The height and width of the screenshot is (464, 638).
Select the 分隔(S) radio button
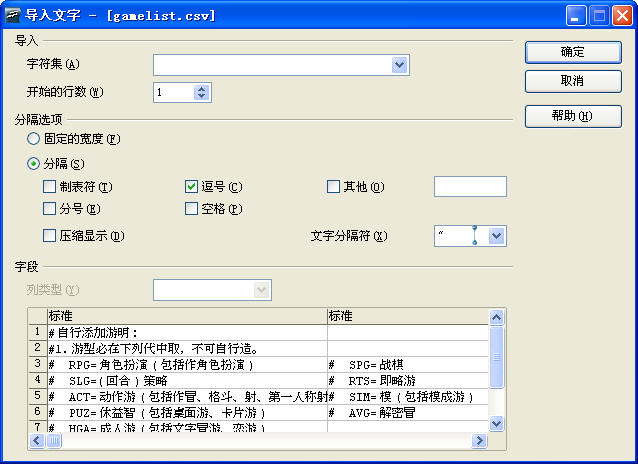pos(33,164)
